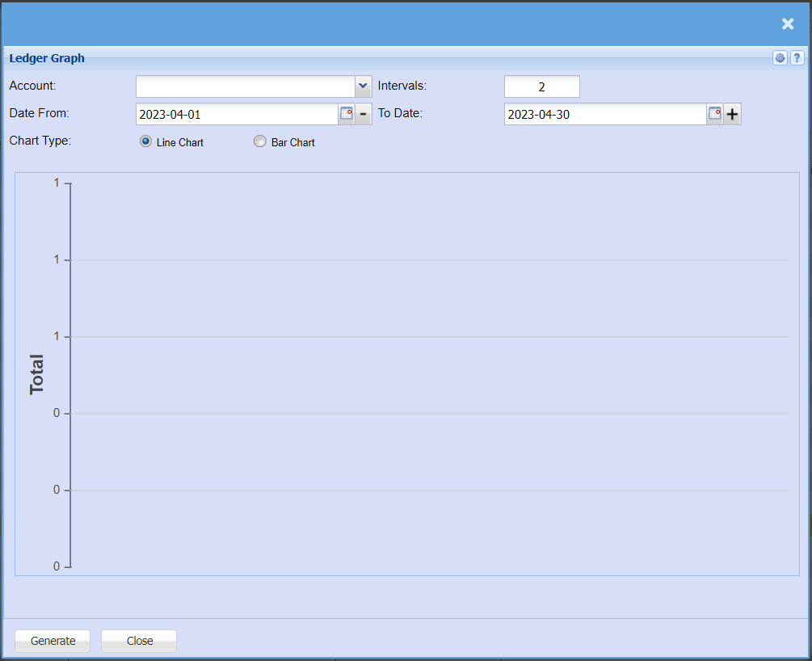Screen dimensions: 812x661
Task: Open the Ledger Graph help question-mark icon
Action: point(797,57)
